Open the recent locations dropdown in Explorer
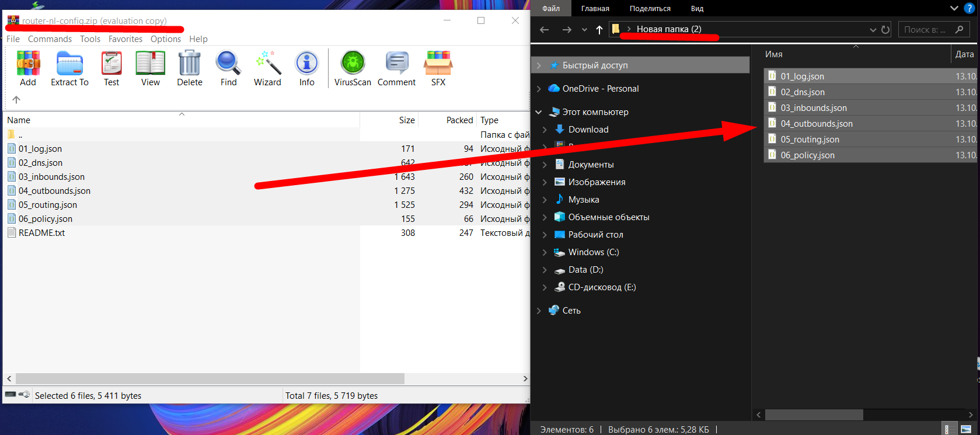980x435 pixels. pos(584,30)
